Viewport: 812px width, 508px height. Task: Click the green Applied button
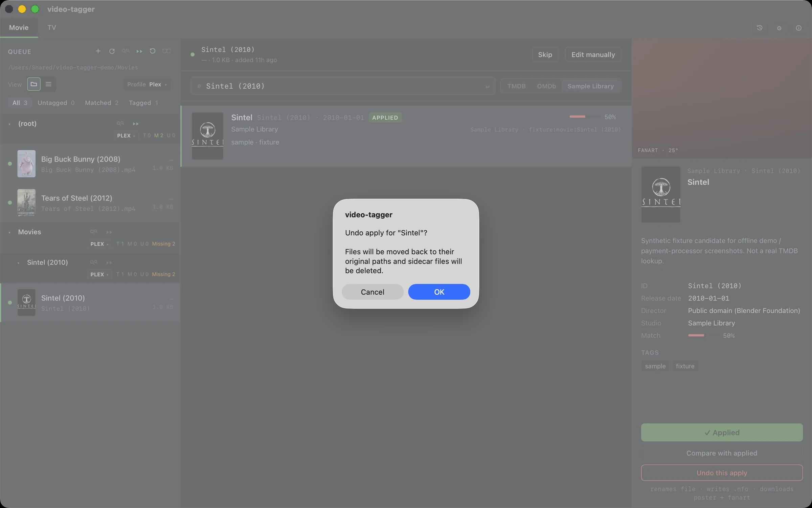click(722, 432)
